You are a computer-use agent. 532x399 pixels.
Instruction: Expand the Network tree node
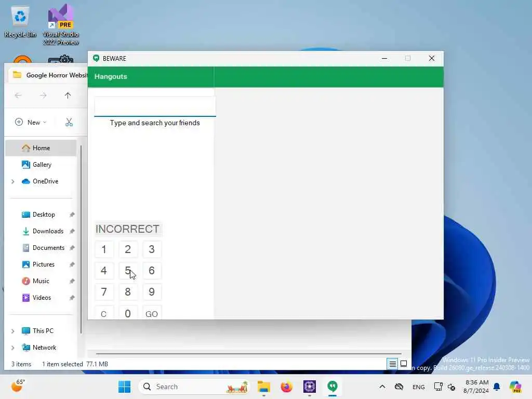(x=13, y=348)
